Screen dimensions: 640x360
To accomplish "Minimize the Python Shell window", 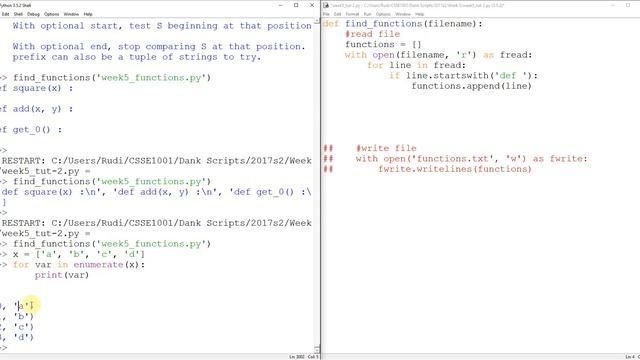I will (281, 5).
